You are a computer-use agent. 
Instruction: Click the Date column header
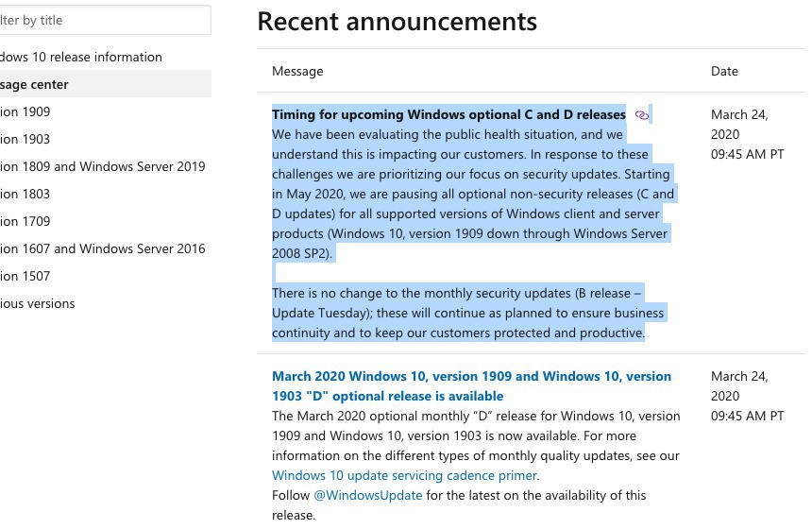coord(724,71)
